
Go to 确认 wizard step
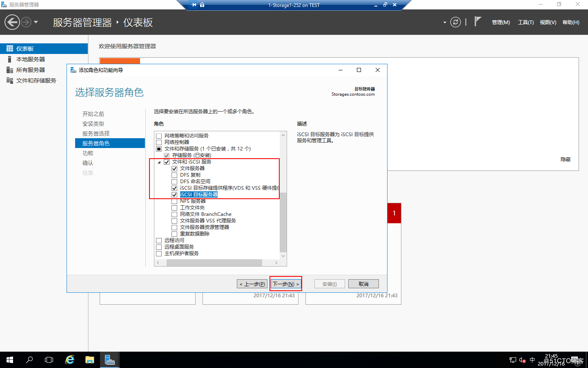[88, 163]
